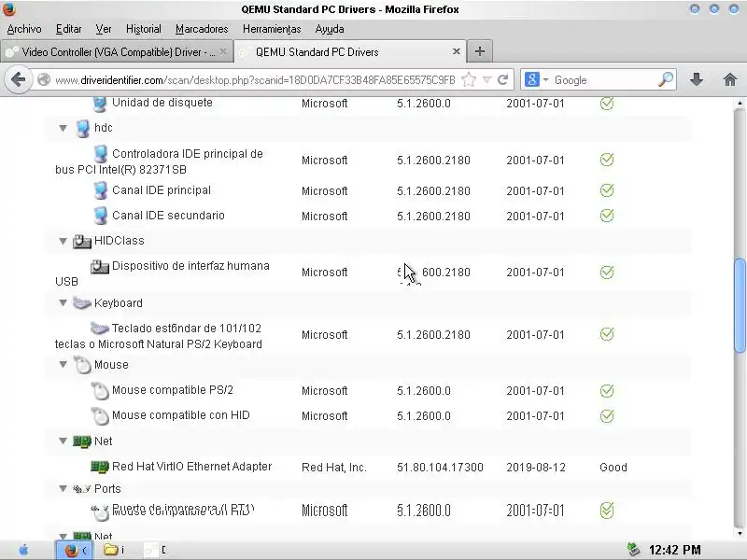This screenshot has width=747, height=560.
Task: Click the green check for Canal IDE secundario
Action: (606, 216)
